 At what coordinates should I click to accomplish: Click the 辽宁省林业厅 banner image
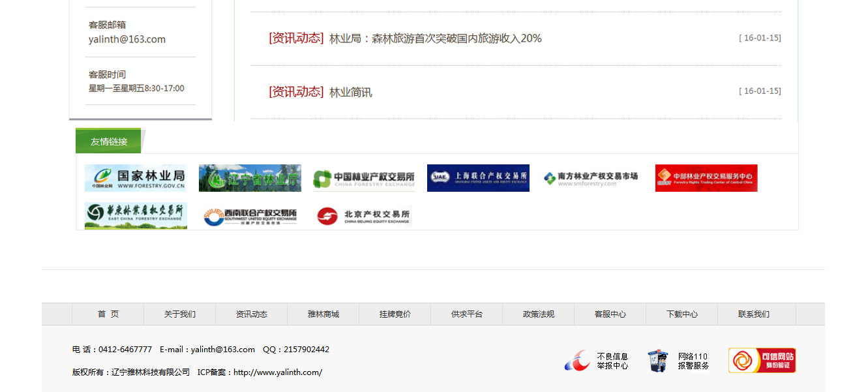coord(250,178)
